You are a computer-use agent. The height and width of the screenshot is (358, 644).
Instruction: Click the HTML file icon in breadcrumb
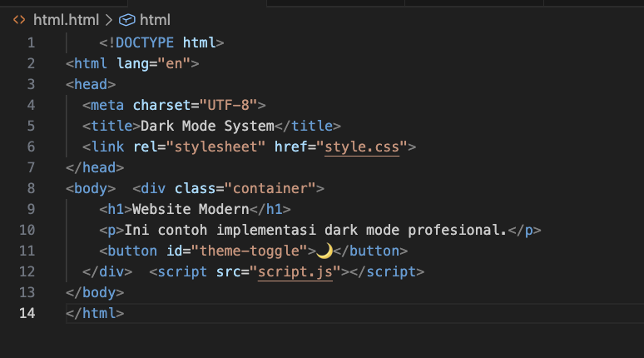click(x=19, y=19)
